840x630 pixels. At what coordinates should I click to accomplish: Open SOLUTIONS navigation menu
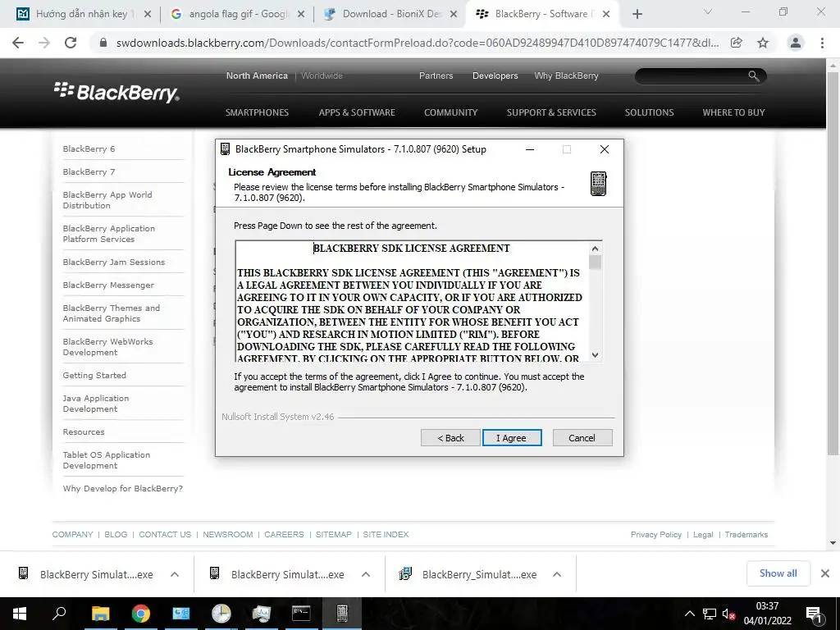coord(649,112)
